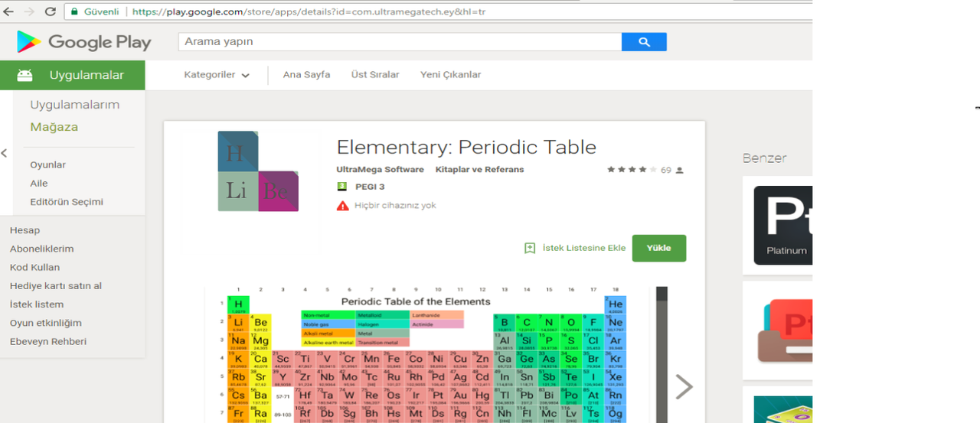Select Uygulamalarım in the sidebar
980x423 pixels.
(x=74, y=105)
